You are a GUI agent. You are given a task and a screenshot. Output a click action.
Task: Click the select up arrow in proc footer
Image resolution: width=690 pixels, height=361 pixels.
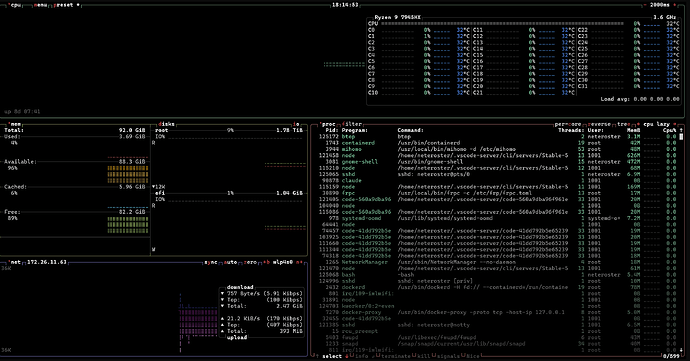(x=317, y=356)
